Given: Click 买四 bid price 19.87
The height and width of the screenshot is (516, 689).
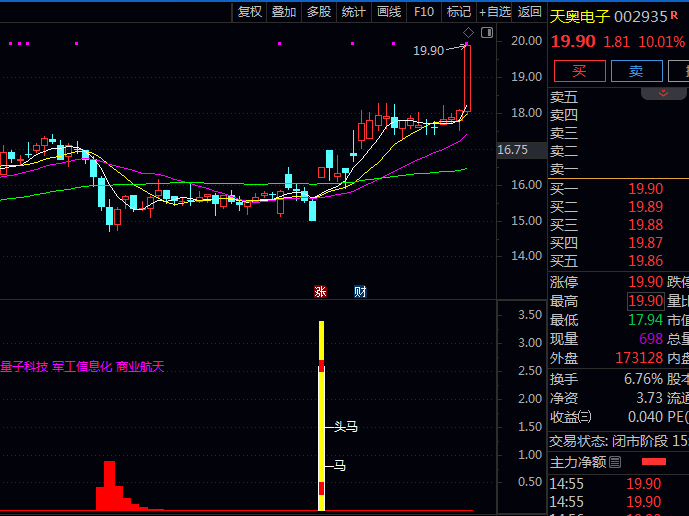Looking at the screenshot, I should pos(645,243).
